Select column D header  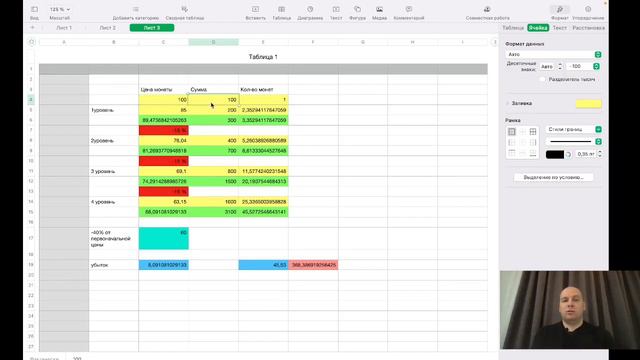click(213, 42)
